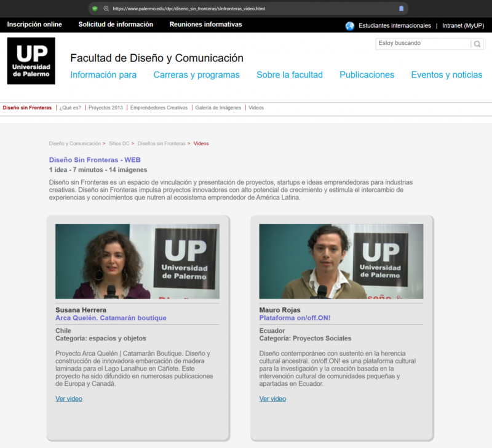The image size is (492, 448).
Task: Click the green shield security icon
Action: (x=95, y=9)
